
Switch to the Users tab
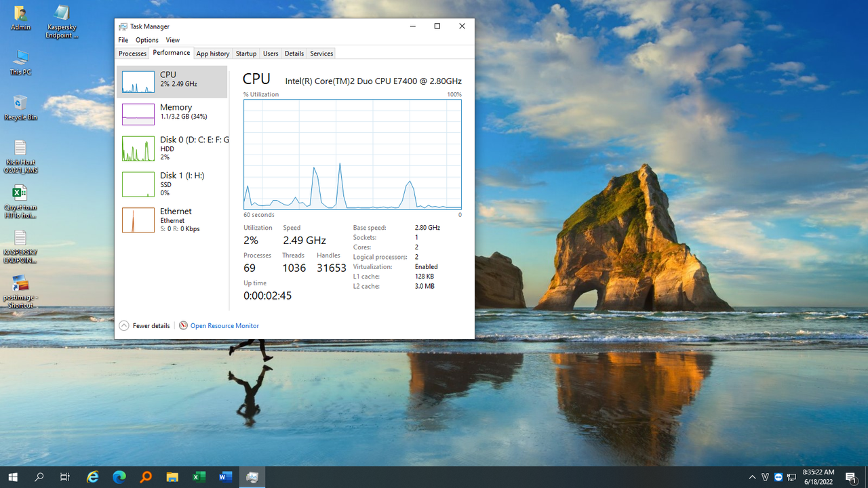[271, 54]
